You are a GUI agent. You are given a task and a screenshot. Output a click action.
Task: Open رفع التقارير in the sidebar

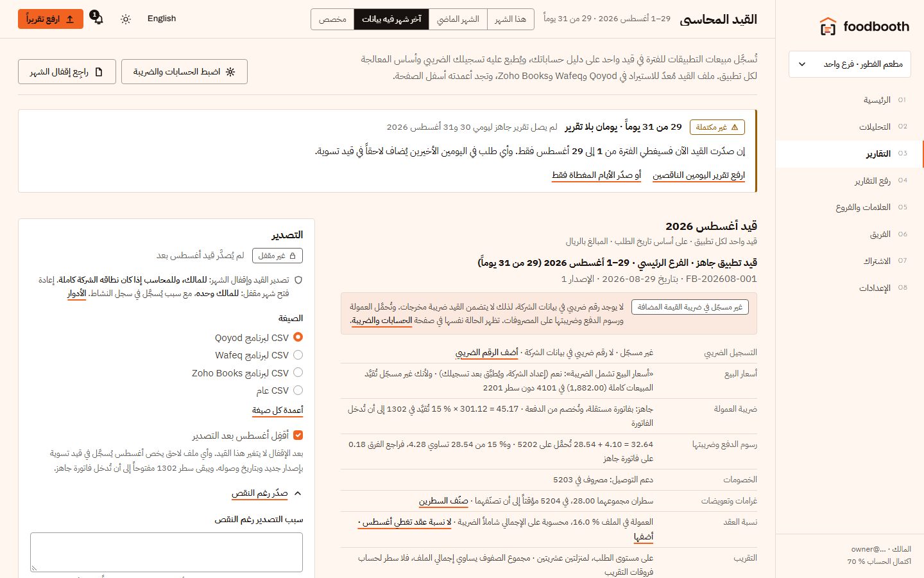coord(850,180)
